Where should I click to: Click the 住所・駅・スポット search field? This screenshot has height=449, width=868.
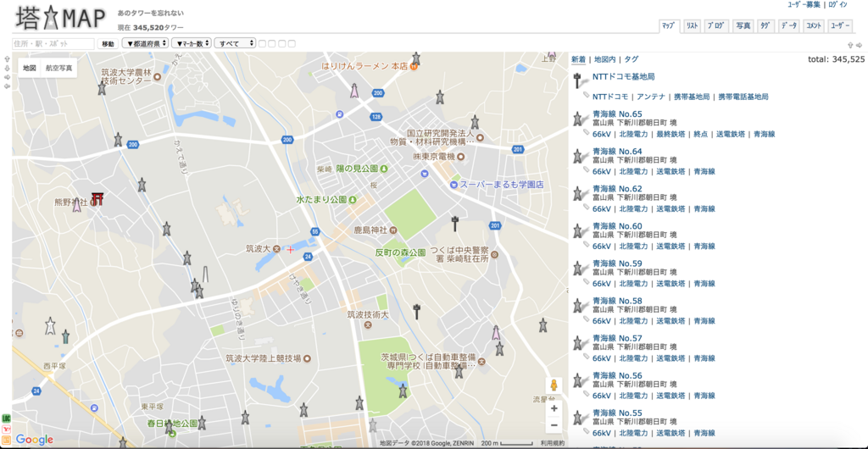coord(53,44)
